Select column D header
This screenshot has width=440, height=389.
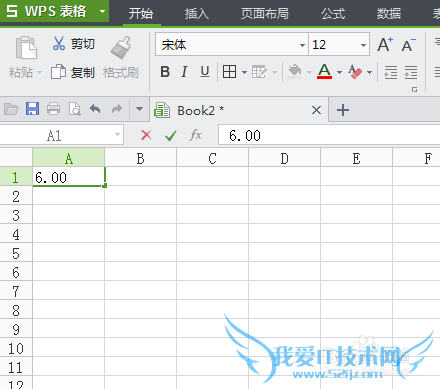pyautogui.click(x=284, y=158)
